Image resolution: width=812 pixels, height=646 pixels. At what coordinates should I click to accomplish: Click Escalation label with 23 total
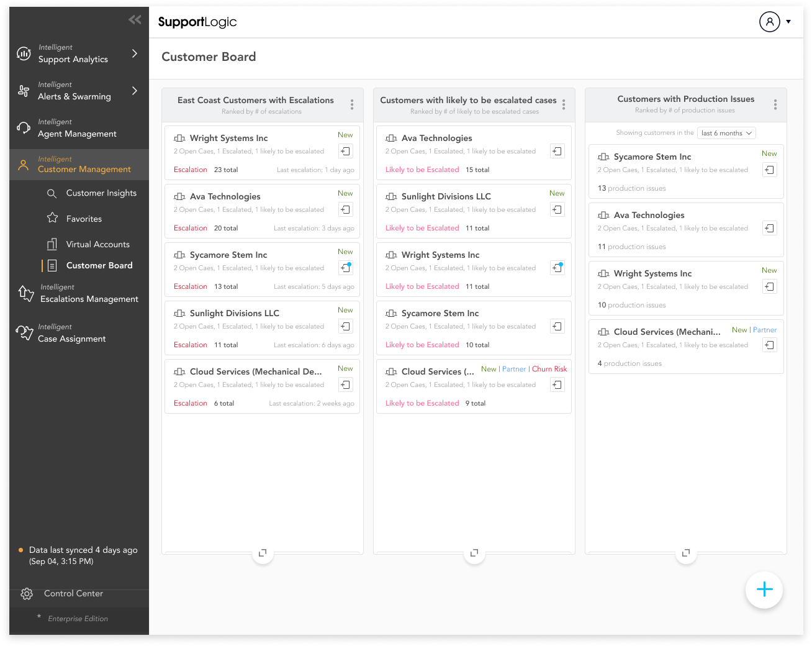pos(191,170)
